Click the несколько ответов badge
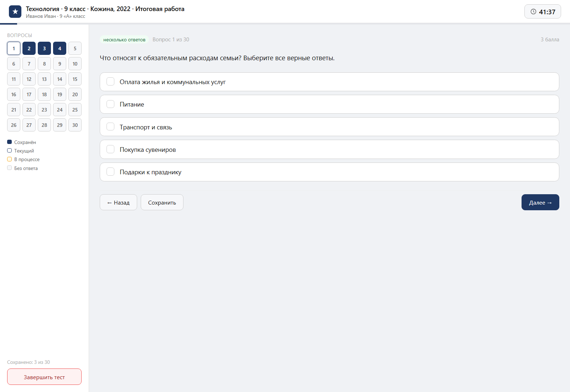This screenshot has width=570, height=392. [124, 40]
